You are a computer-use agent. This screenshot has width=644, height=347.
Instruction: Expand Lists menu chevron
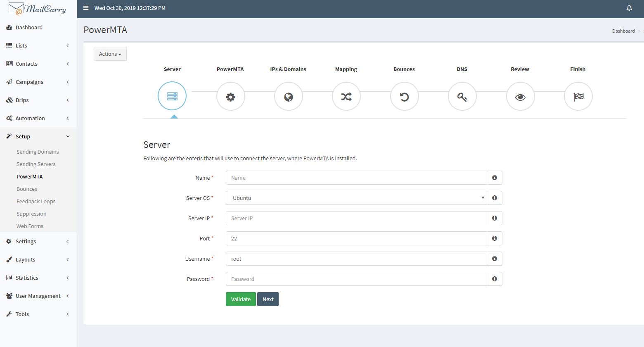pyautogui.click(x=68, y=45)
